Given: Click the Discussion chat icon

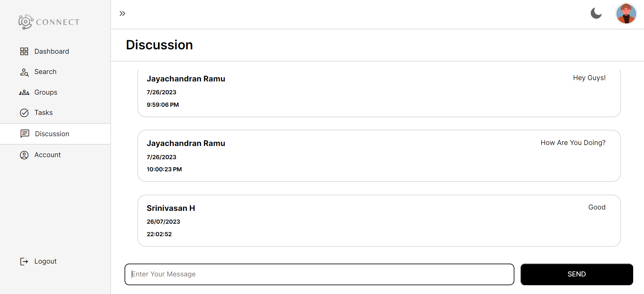Looking at the screenshot, I should tap(25, 134).
